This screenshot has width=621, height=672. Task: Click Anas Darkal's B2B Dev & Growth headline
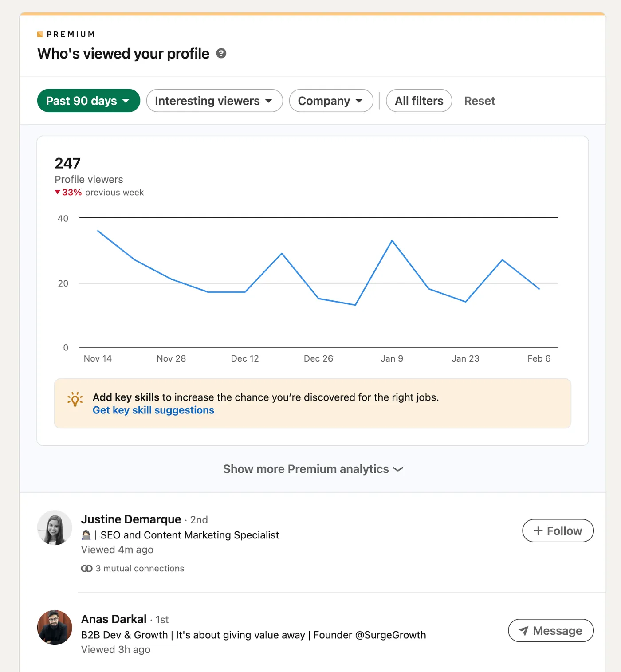tap(253, 635)
